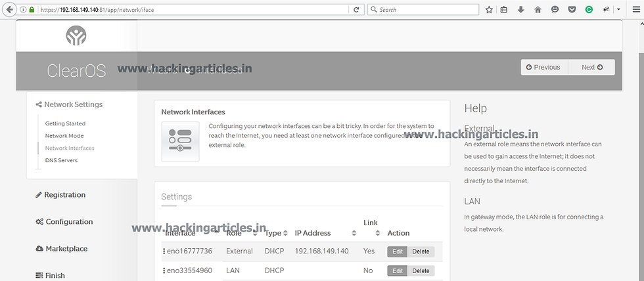Click the ClearOS logo icon
Image resolution: width=644 pixels, height=281 pixels.
coord(76,35)
